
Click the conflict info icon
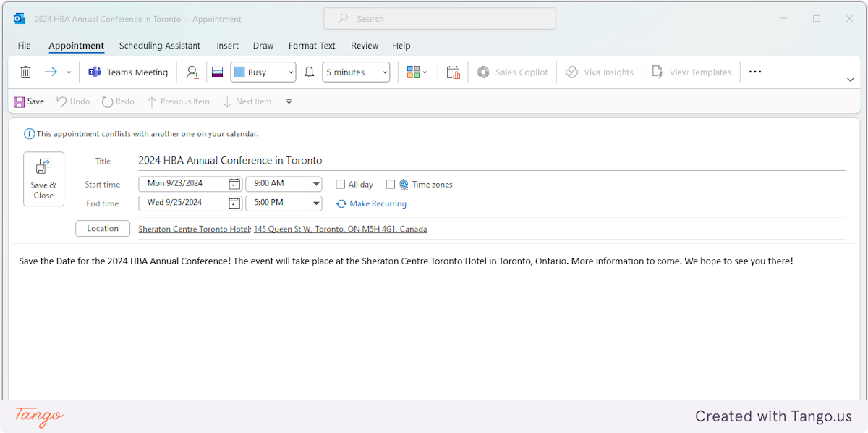pos(29,134)
